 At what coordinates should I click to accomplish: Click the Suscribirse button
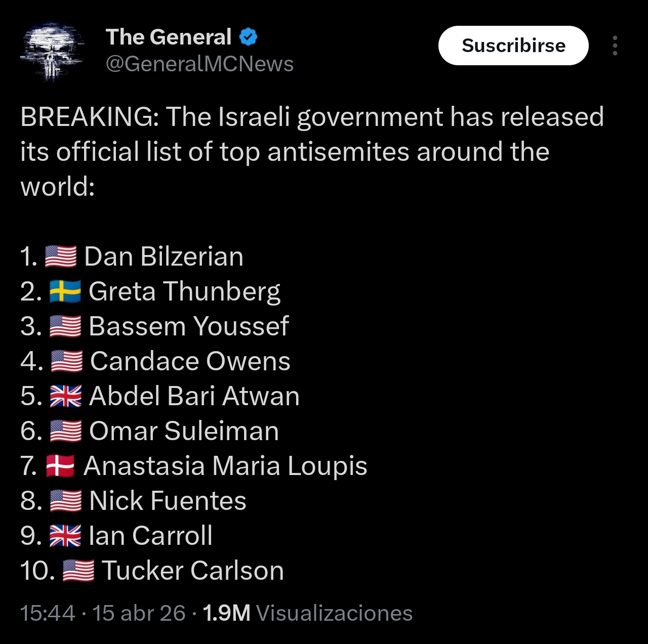coord(513,46)
